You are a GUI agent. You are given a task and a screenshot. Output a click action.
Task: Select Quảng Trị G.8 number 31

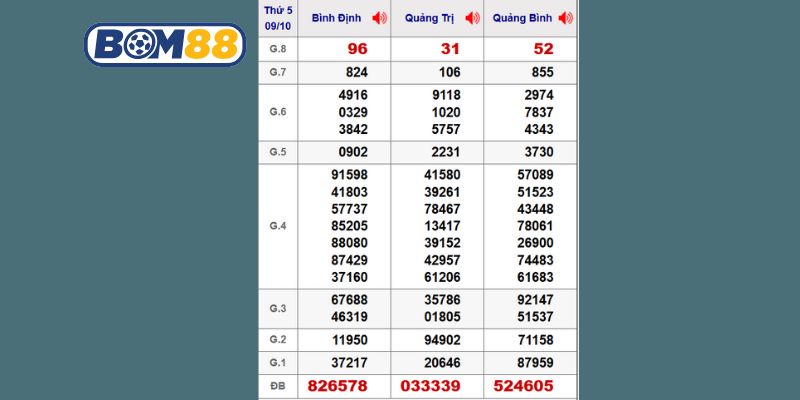click(450, 49)
